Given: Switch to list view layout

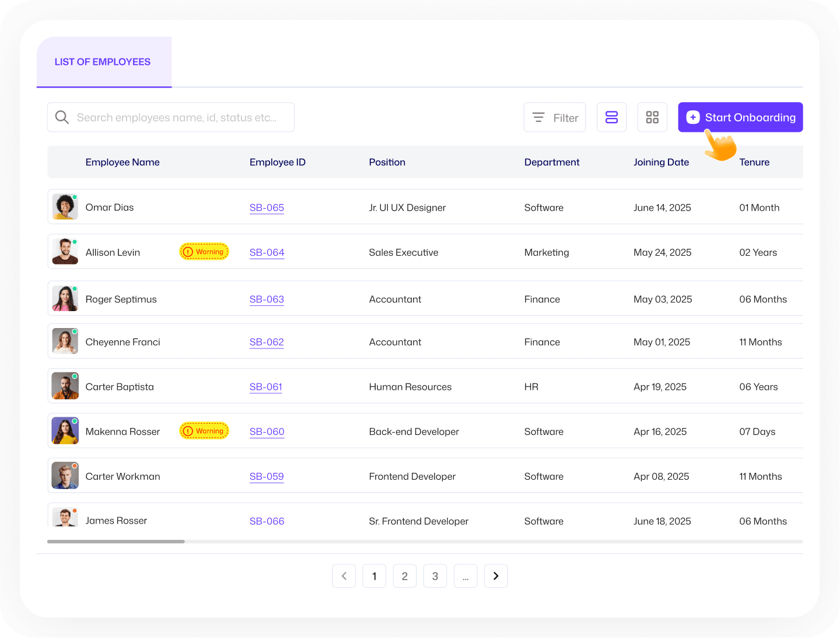Looking at the screenshot, I should (611, 117).
